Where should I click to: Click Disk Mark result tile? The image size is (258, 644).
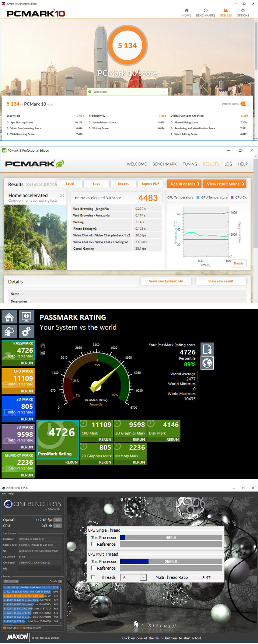click(164, 431)
